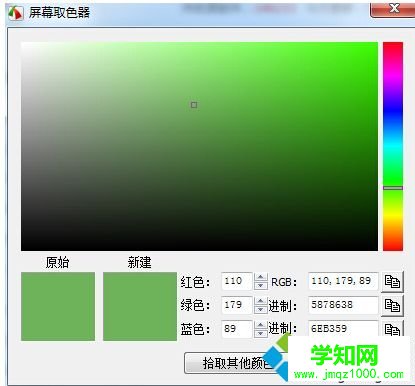Click the 蓝色 input field showing 89
This screenshot has height=386, width=415.
point(237,329)
